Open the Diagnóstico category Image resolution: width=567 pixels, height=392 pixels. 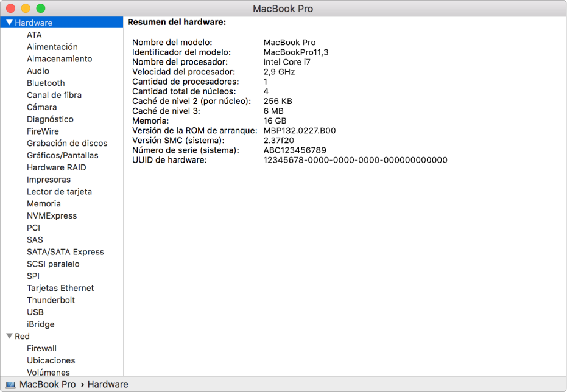(x=50, y=119)
